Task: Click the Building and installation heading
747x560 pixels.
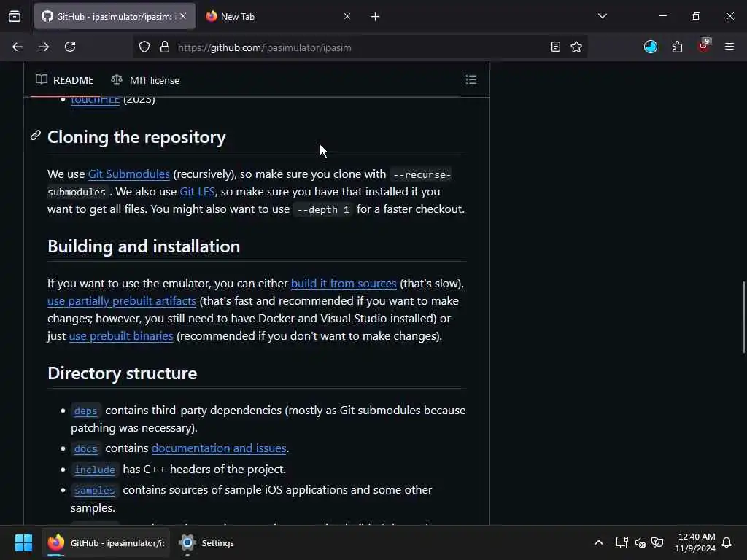Action: point(144,246)
